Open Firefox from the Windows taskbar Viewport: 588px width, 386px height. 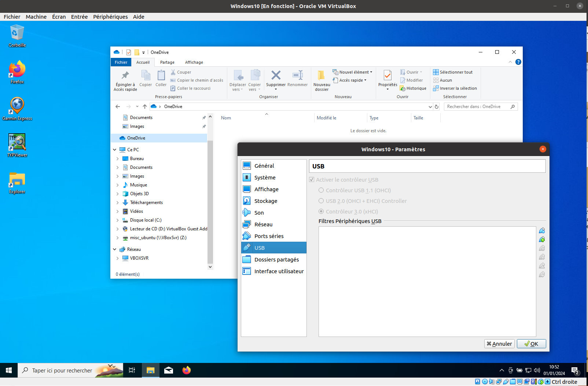coord(187,370)
